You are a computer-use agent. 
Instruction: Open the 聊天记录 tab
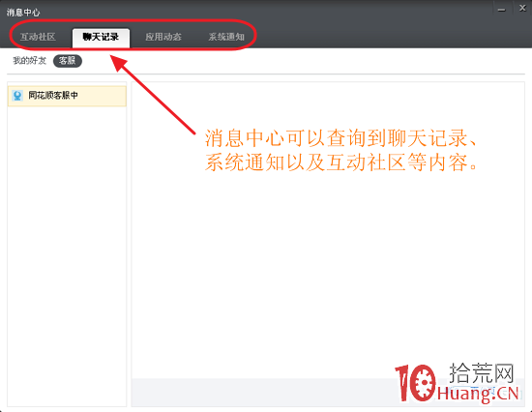click(x=101, y=38)
